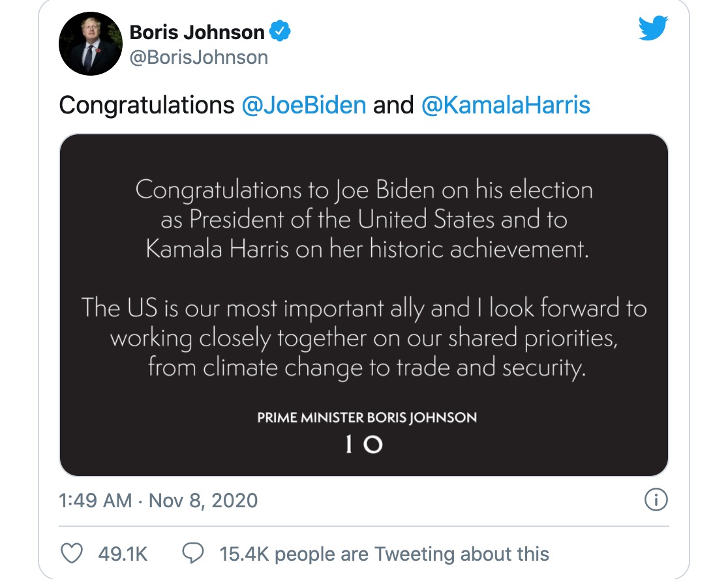Click the word 'and' between the mentions

[393, 105]
